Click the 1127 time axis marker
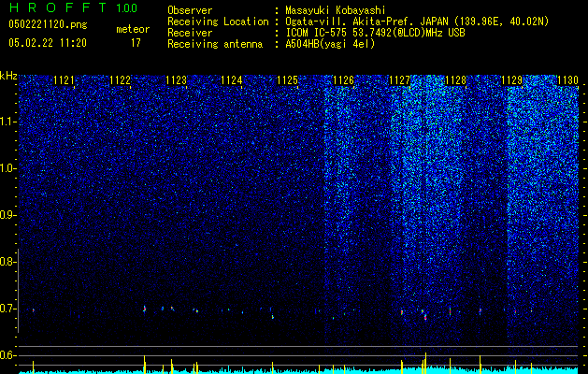 399,80
